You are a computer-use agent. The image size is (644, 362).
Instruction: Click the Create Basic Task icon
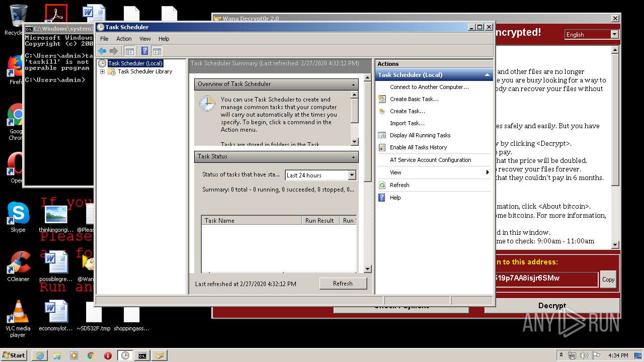click(382, 99)
